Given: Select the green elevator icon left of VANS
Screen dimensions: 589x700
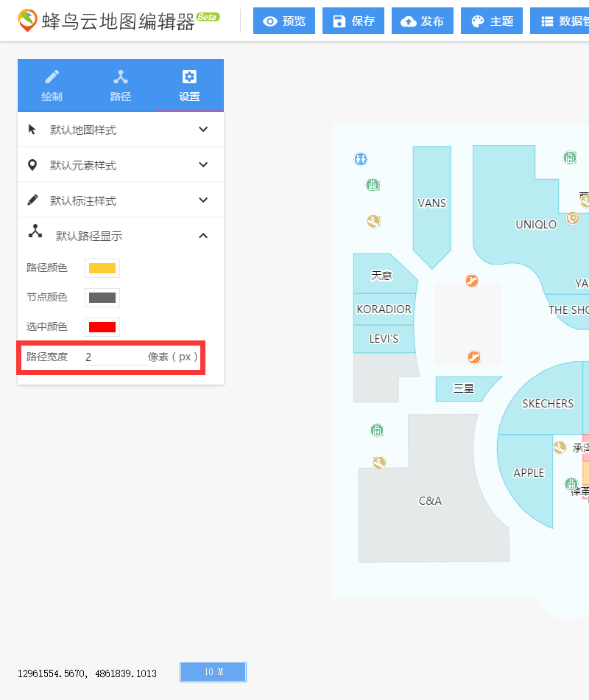Looking at the screenshot, I should pyautogui.click(x=373, y=184).
